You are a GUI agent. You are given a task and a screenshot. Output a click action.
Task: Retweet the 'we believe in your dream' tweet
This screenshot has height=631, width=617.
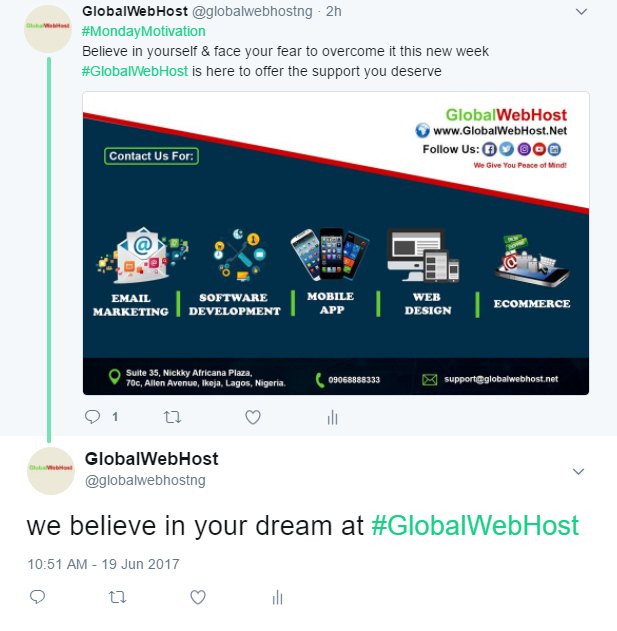point(118,597)
